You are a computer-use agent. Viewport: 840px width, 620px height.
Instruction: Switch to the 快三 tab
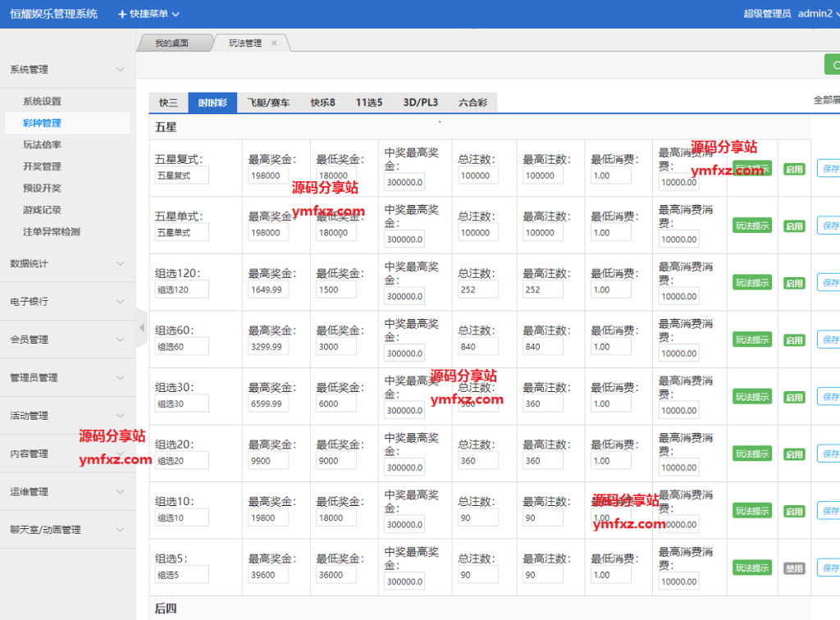[167, 103]
